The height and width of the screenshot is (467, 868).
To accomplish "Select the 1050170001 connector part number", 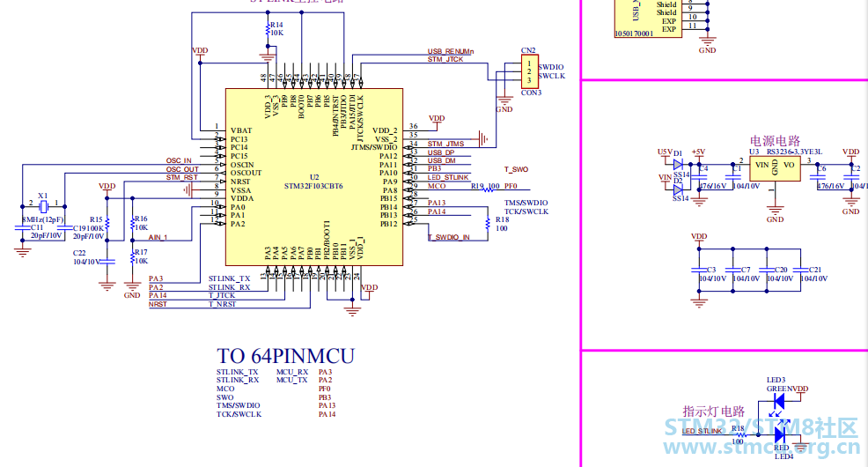I will coord(634,33).
